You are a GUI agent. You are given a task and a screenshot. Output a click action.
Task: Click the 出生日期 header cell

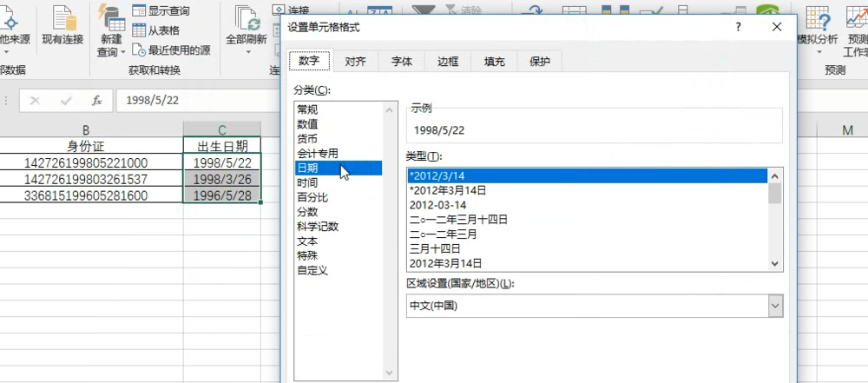pos(222,146)
